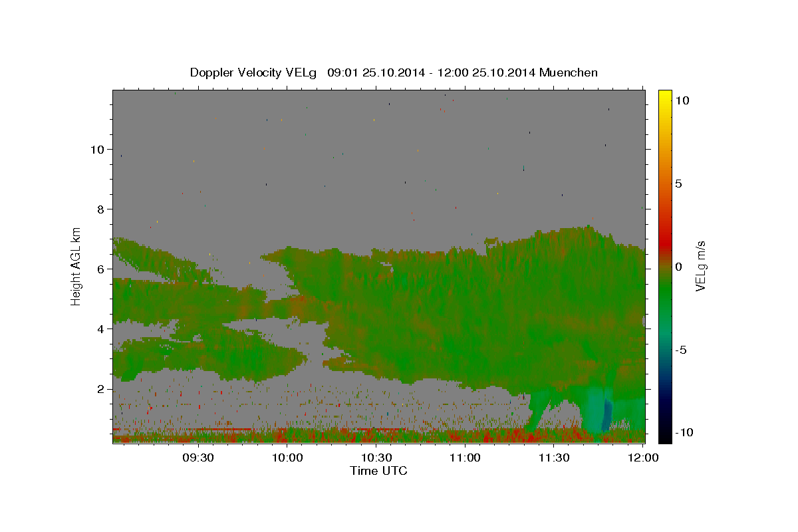The image size is (798, 532).
Task: Click the dark blue downdraft streak near 11:45
Action: tap(606, 416)
